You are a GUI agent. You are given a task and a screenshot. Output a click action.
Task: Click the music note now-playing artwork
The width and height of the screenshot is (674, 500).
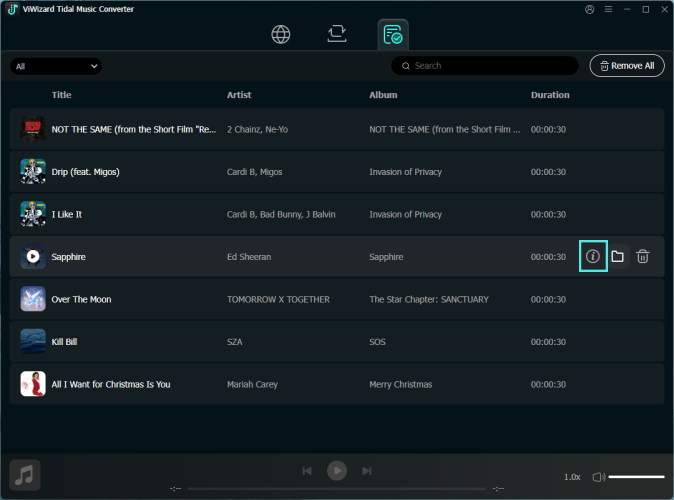point(25,475)
